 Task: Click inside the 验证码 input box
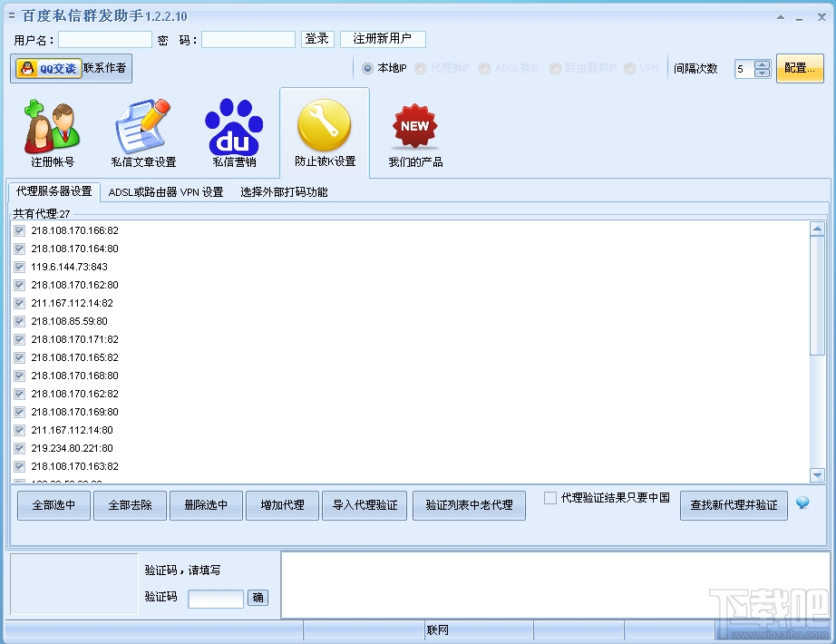215,598
